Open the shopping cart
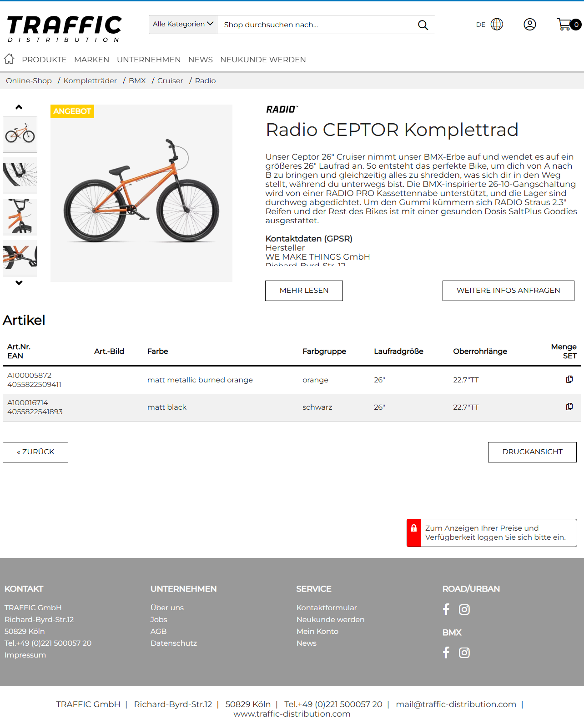584x728 pixels. tap(565, 25)
